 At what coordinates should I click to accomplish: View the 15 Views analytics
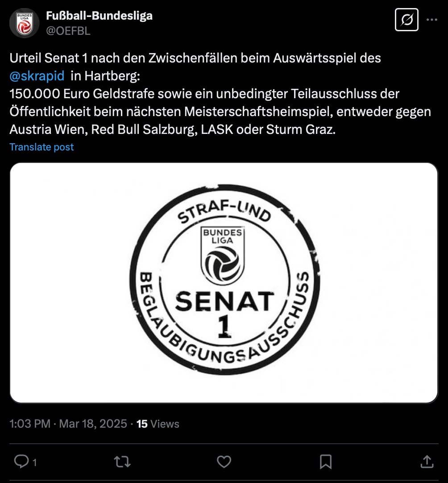pyautogui.click(x=158, y=424)
